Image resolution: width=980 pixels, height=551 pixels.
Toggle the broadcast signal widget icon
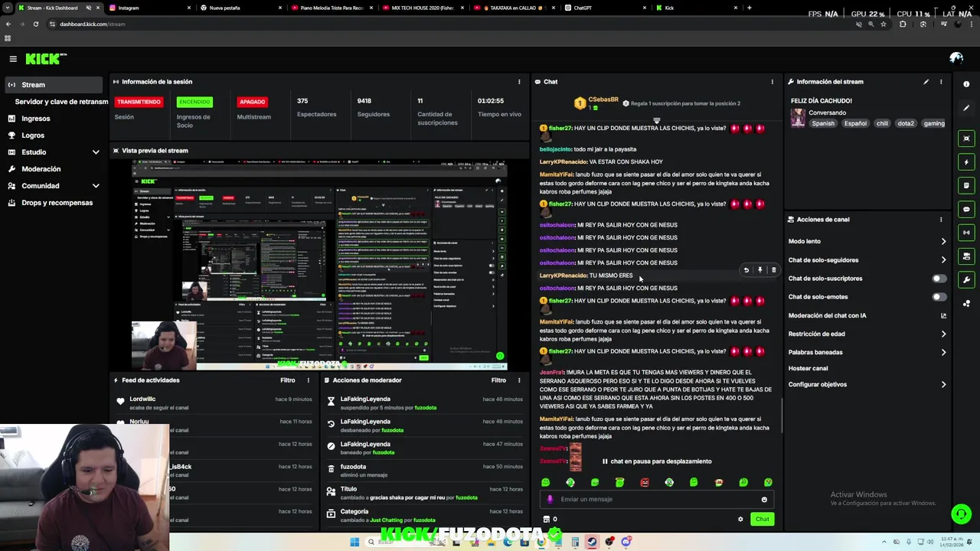pos(966,233)
